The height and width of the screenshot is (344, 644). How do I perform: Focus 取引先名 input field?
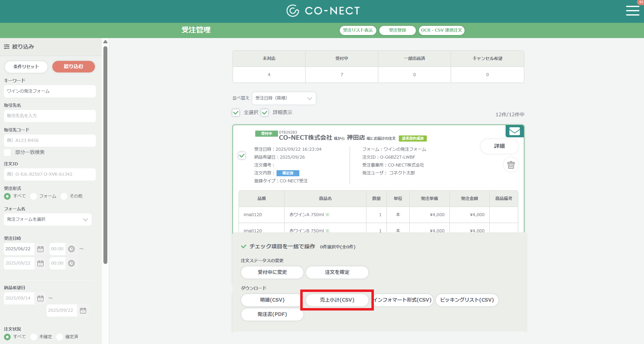click(50, 116)
